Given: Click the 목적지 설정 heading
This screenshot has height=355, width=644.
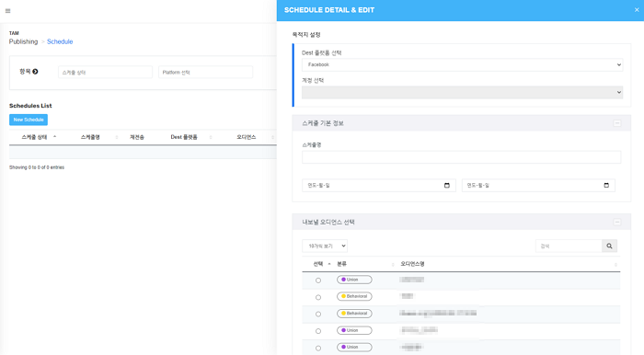Looking at the screenshot, I should coord(306,35).
